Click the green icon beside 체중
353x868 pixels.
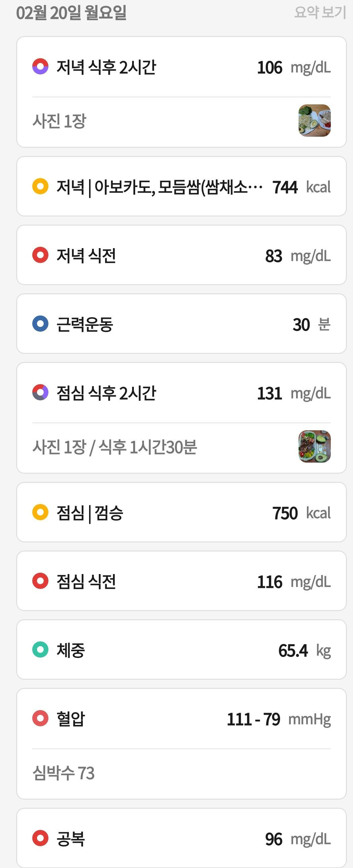[x=40, y=649]
